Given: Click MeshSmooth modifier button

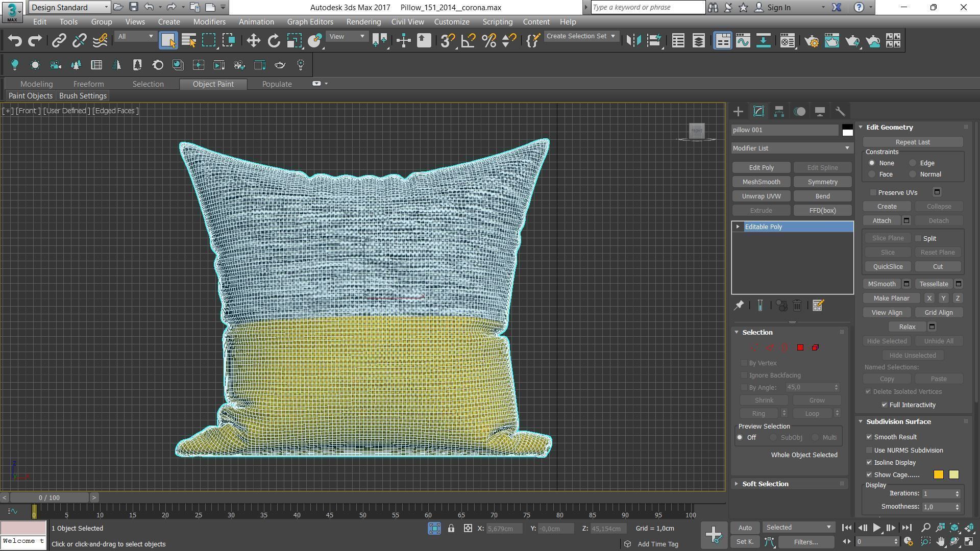Looking at the screenshot, I should coord(761,182).
